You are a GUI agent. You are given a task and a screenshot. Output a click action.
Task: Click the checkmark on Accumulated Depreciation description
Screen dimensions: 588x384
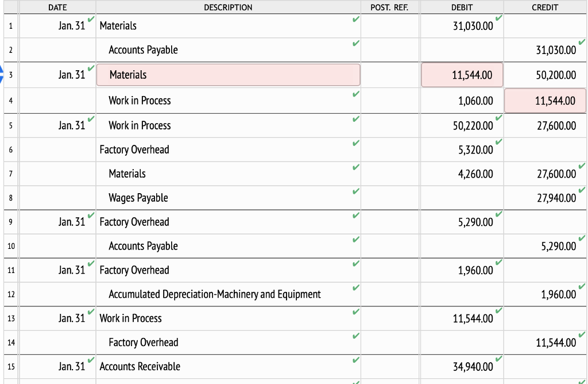pos(355,287)
